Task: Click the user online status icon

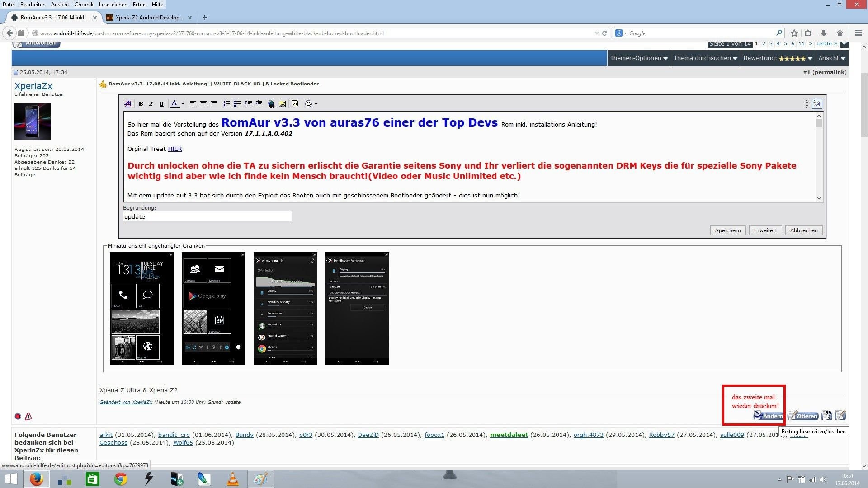Action: tap(18, 417)
